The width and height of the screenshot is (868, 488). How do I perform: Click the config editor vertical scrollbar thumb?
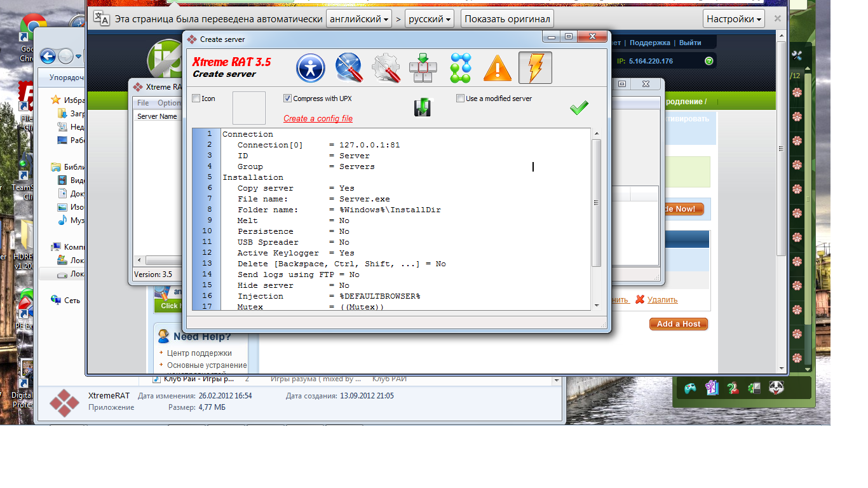pos(596,203)
